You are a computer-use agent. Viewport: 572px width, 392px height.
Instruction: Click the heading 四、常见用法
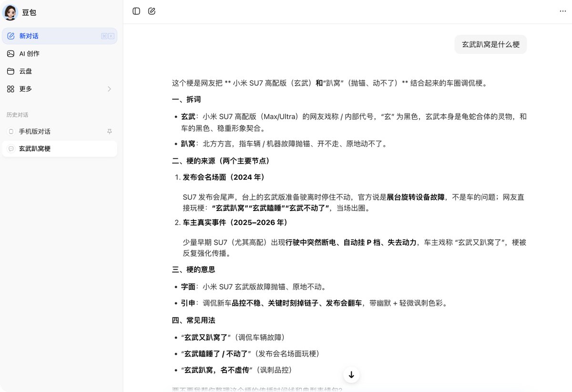click(194, 320)
